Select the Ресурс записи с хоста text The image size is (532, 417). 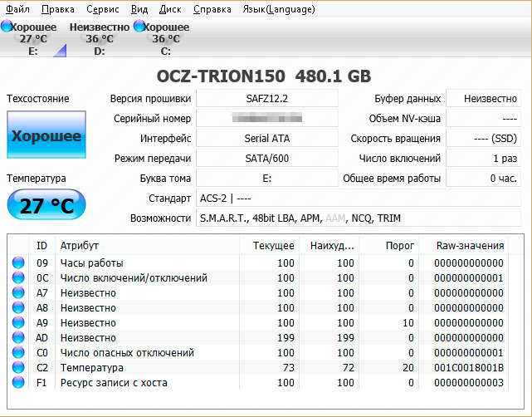(114, 382)
